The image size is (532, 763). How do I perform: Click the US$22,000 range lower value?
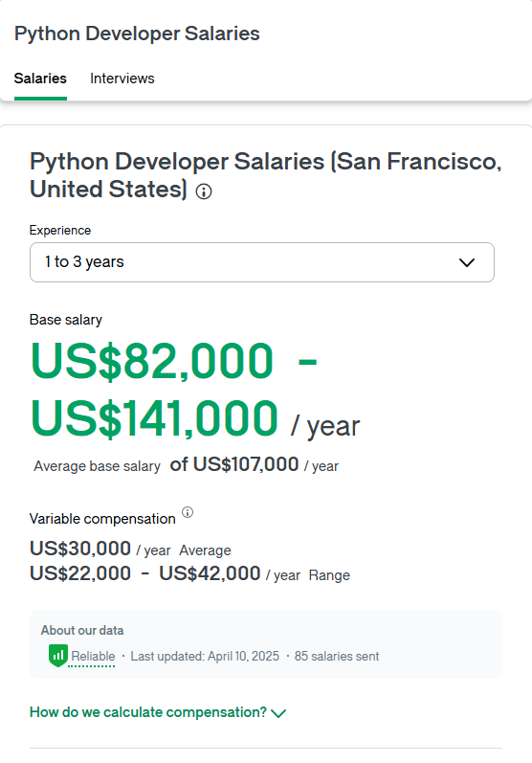click(x=80, y=573)
